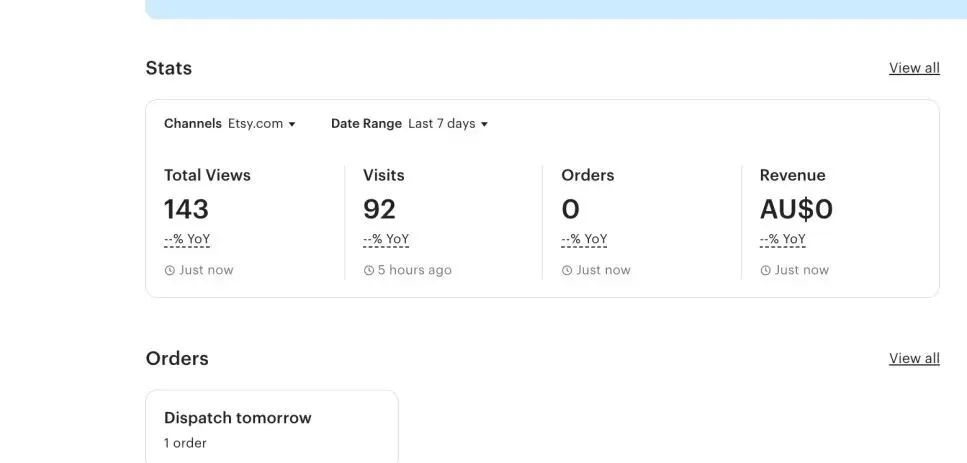Select the Visits 92 stat
Viewport: 967px width, 463px height.
pos(380,209)
